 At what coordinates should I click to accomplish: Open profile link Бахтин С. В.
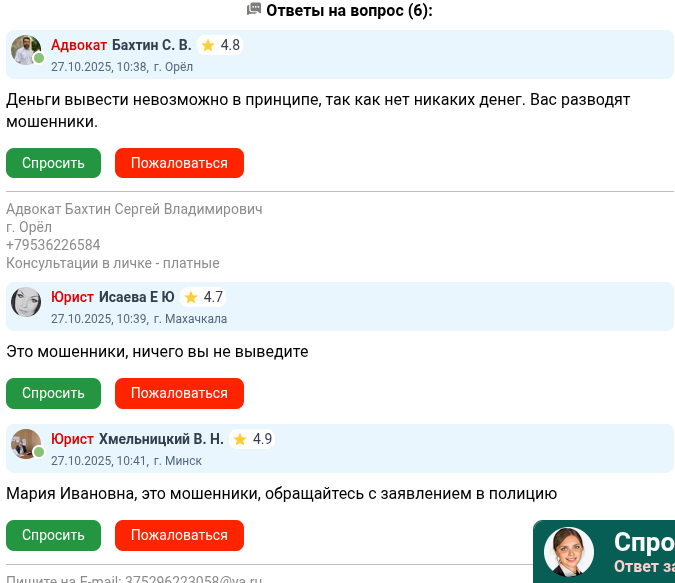[152, 45]
